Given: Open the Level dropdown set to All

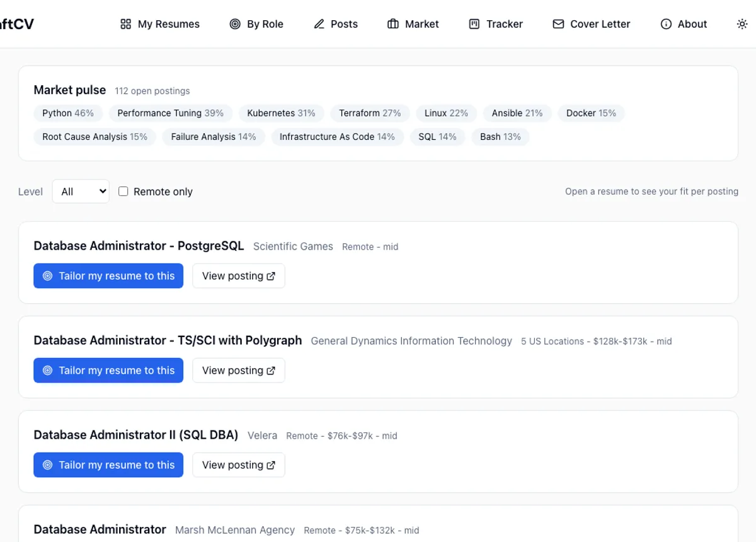Looking at the screenshot, I should (81, 192).
